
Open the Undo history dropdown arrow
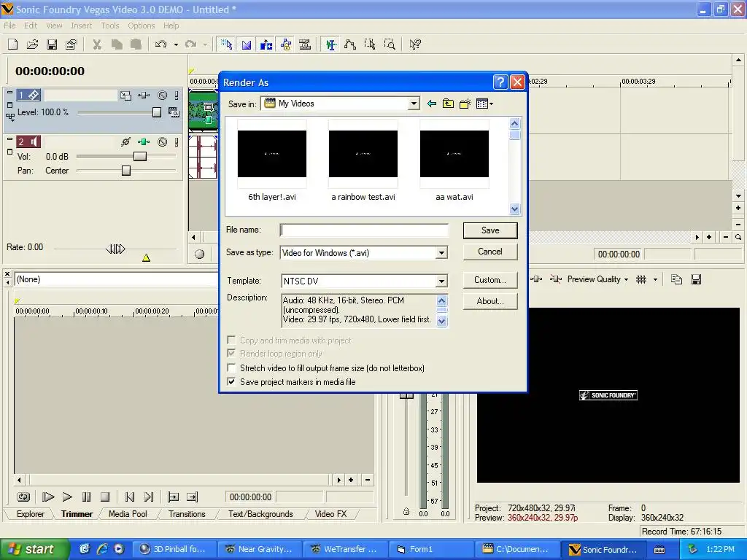[176, 44]
